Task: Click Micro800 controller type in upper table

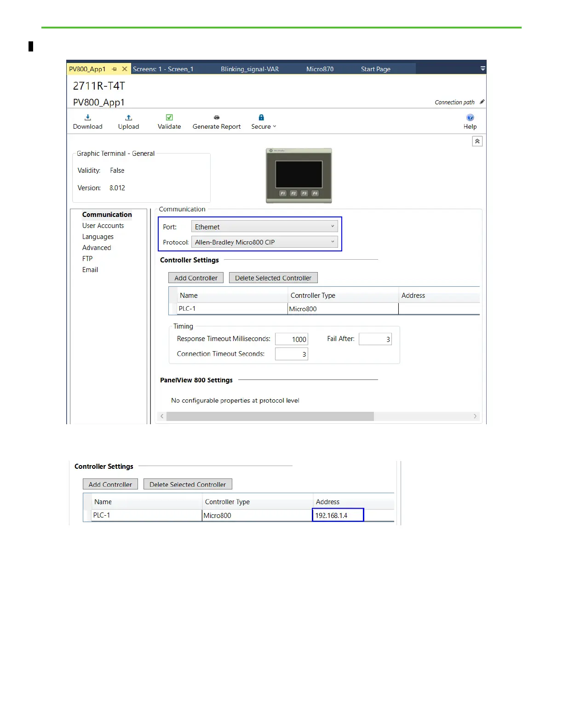Action: pyautogui.click(x=343, y=308)
